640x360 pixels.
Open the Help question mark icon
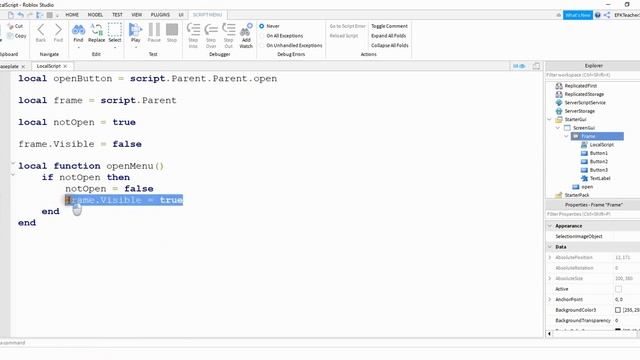pos(598,15)
